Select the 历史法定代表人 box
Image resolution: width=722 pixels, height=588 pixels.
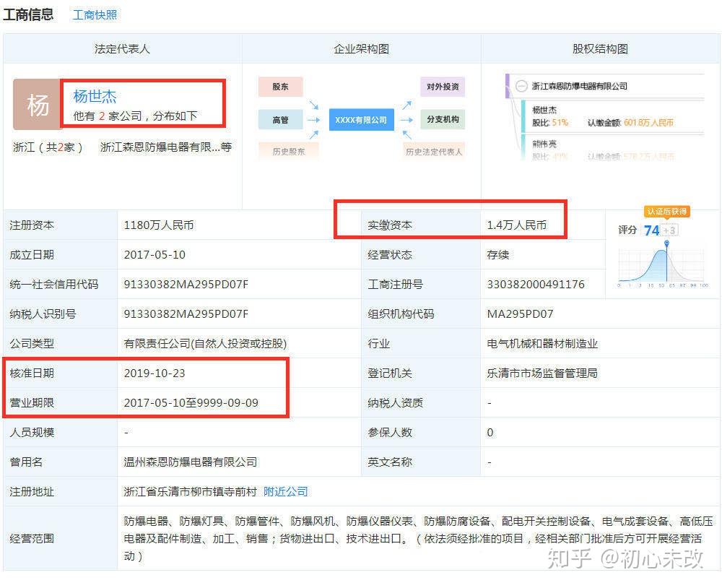click(434, 152)
